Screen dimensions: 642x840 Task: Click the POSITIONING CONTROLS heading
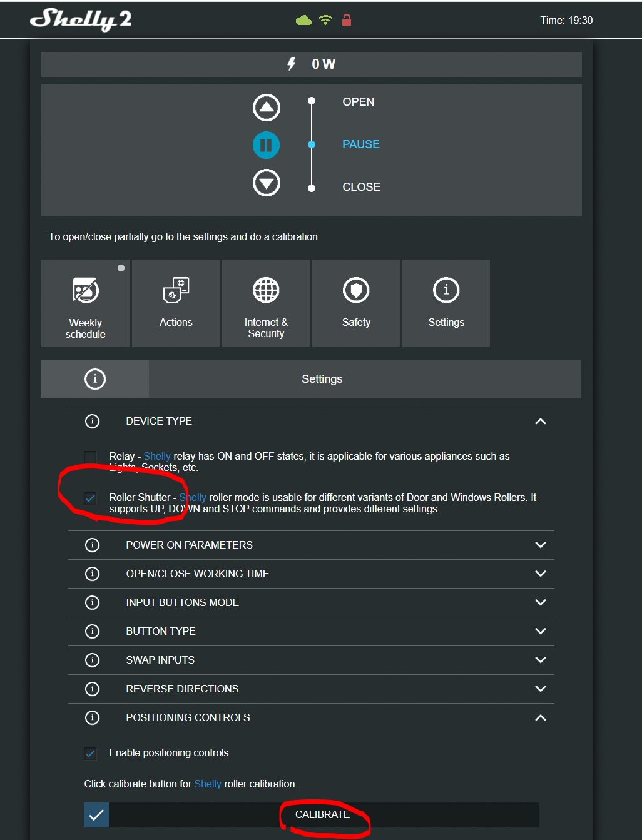(x=188, y=717)
